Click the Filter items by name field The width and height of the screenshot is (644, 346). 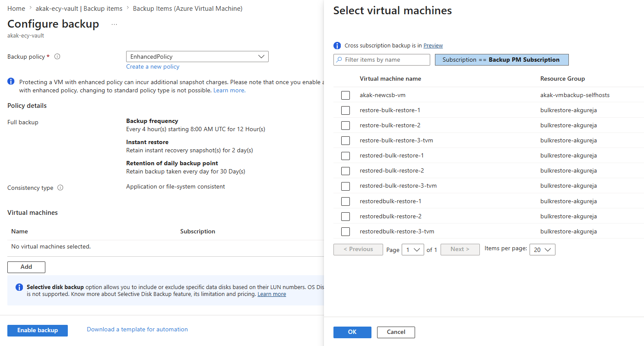tap(382, 60)
